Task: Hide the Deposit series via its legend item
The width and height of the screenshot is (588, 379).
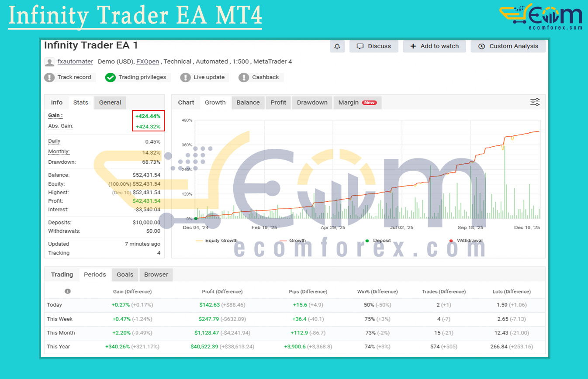Action: (x=378, y=241)
